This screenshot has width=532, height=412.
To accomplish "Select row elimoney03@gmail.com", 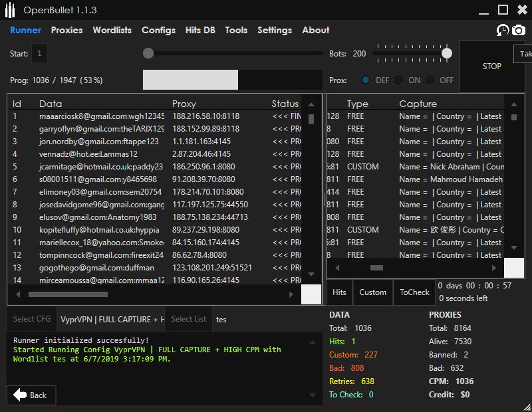I will point(155,192).
